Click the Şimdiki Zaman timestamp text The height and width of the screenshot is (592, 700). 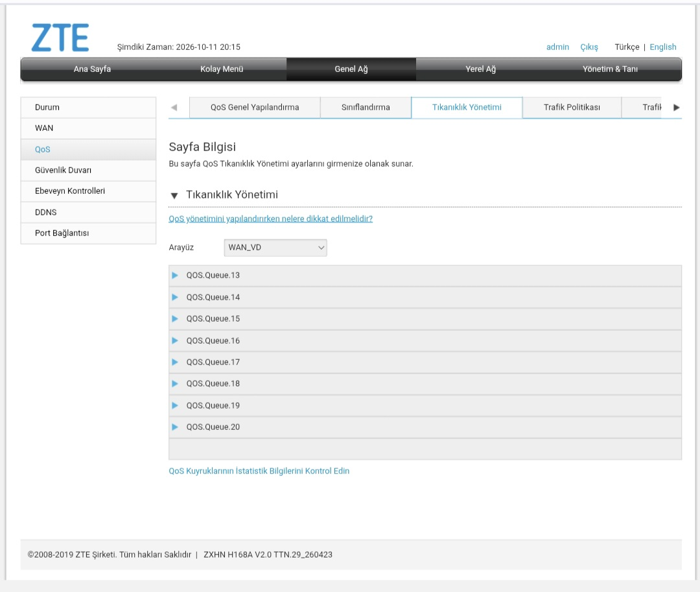click(x=179, y=47)
